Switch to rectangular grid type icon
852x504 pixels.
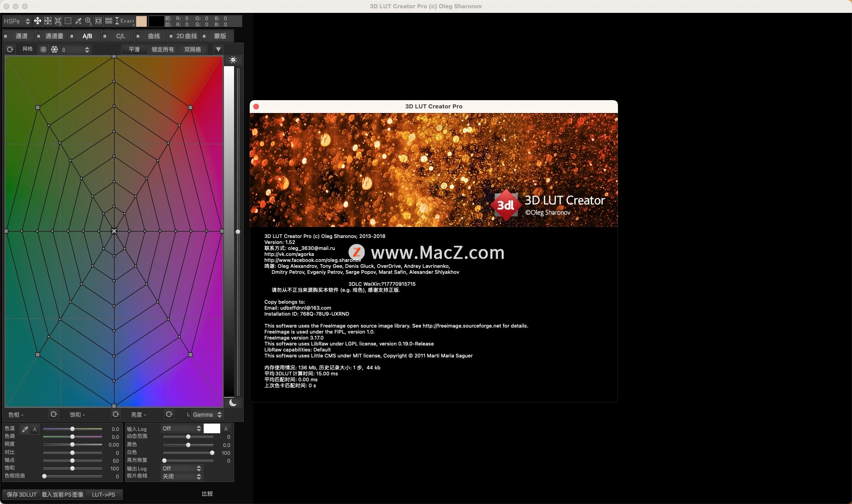tap(43, 49)
